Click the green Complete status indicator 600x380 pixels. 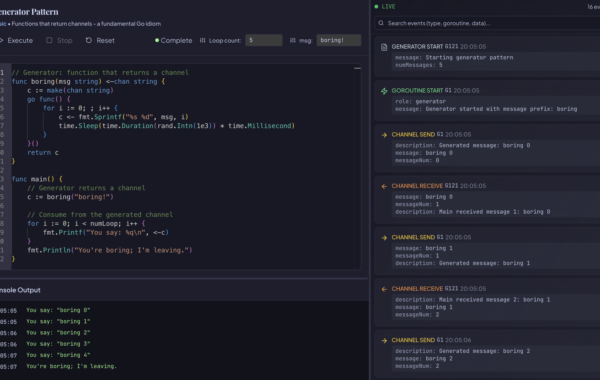tap(173, 40)
